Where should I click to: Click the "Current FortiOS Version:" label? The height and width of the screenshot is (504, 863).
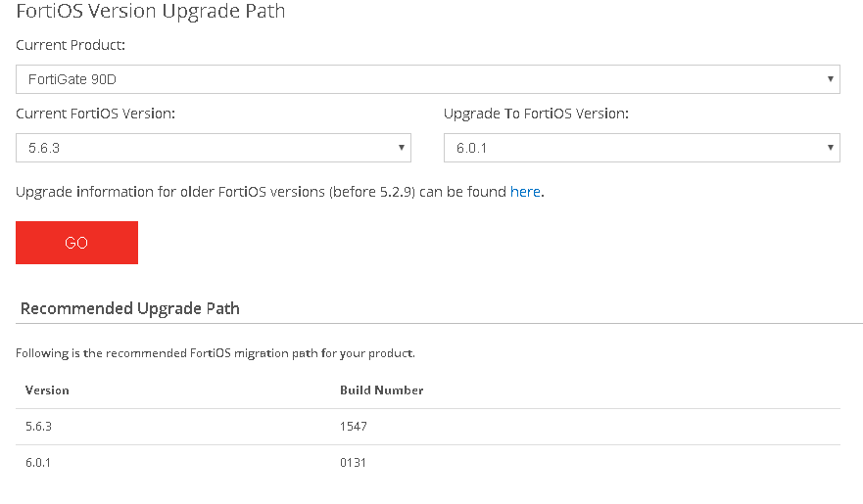96,114
